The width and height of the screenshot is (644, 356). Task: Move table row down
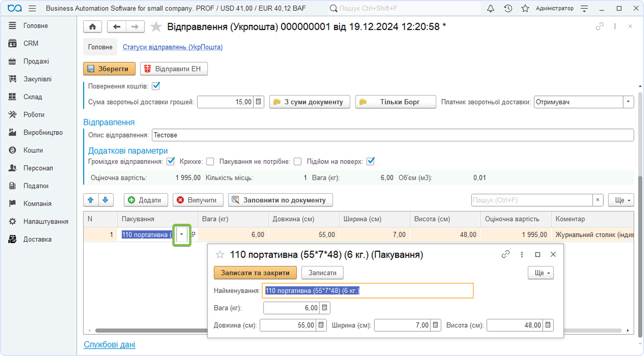point(106,200)
